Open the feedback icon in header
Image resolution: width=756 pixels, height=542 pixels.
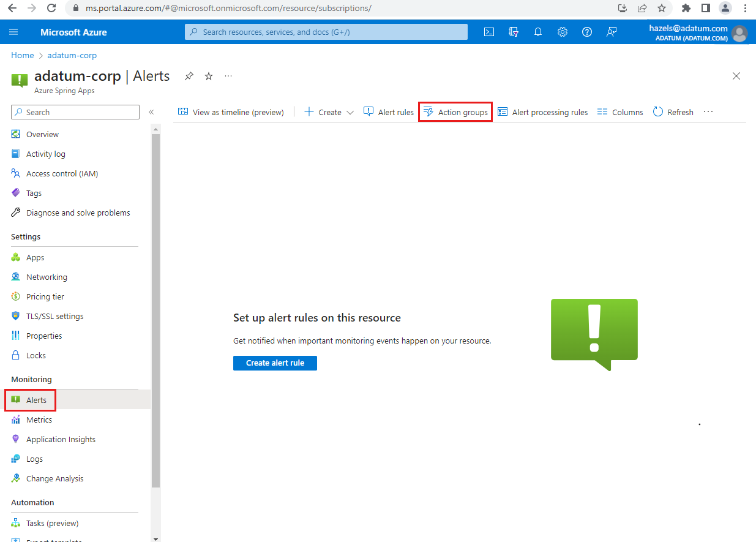click(x=612, y=32)
